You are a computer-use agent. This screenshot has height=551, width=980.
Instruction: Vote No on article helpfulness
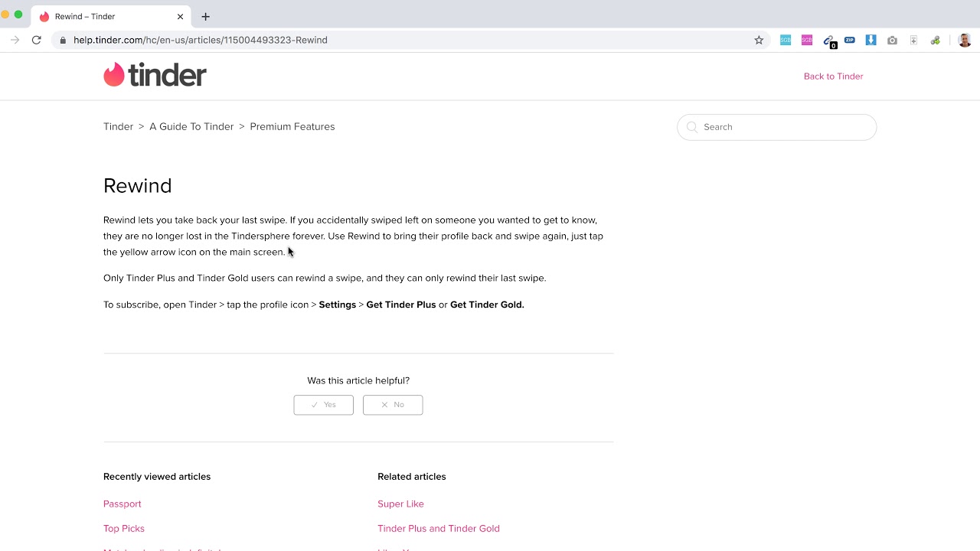(x=393, y=405)
